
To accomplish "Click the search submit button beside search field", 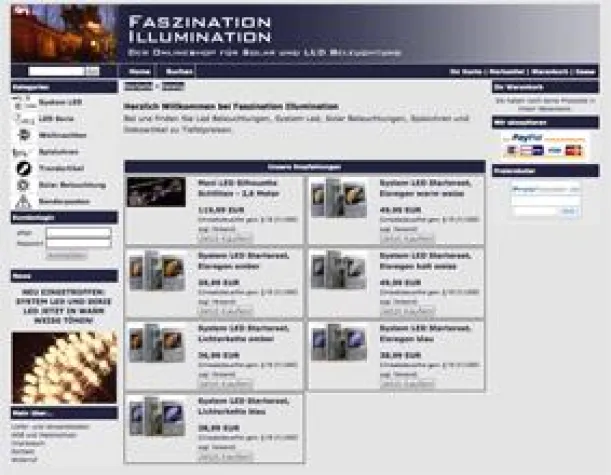I will pos(92,71).
